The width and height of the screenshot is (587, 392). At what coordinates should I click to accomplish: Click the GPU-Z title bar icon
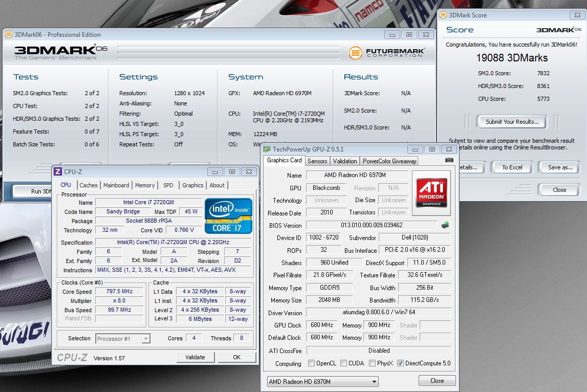click(x=267, y=149)
